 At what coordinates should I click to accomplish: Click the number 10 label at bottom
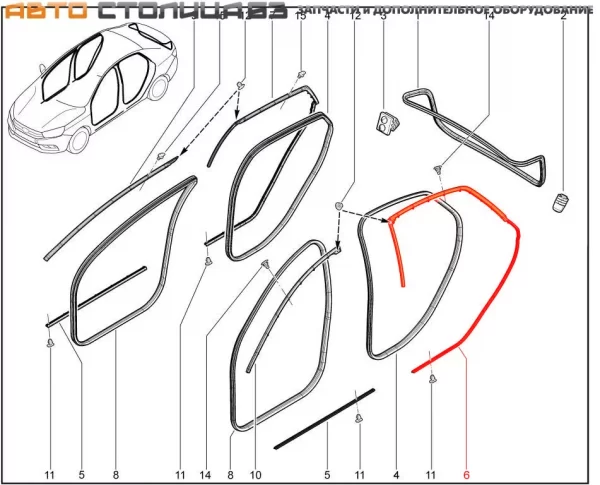(x=254, y=473)
